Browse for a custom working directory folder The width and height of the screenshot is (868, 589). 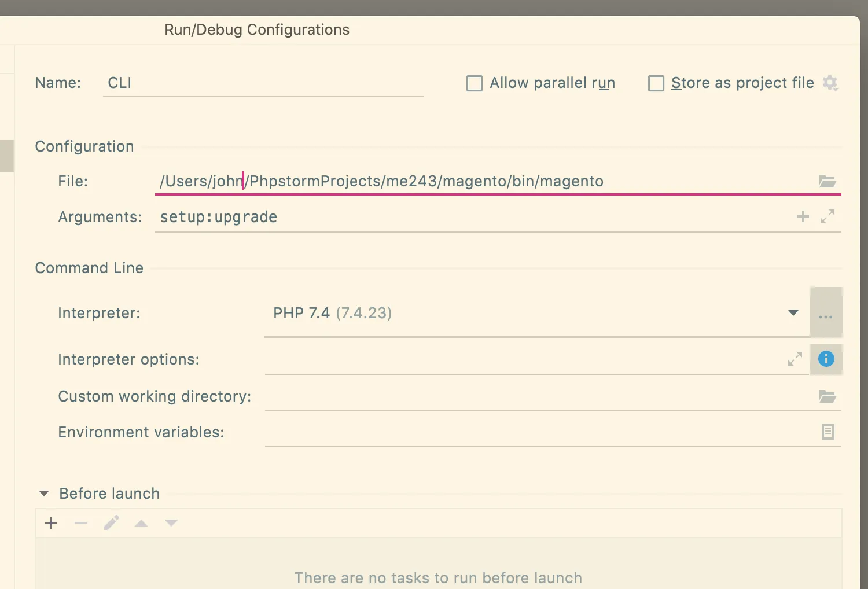[x=827, y=396]
